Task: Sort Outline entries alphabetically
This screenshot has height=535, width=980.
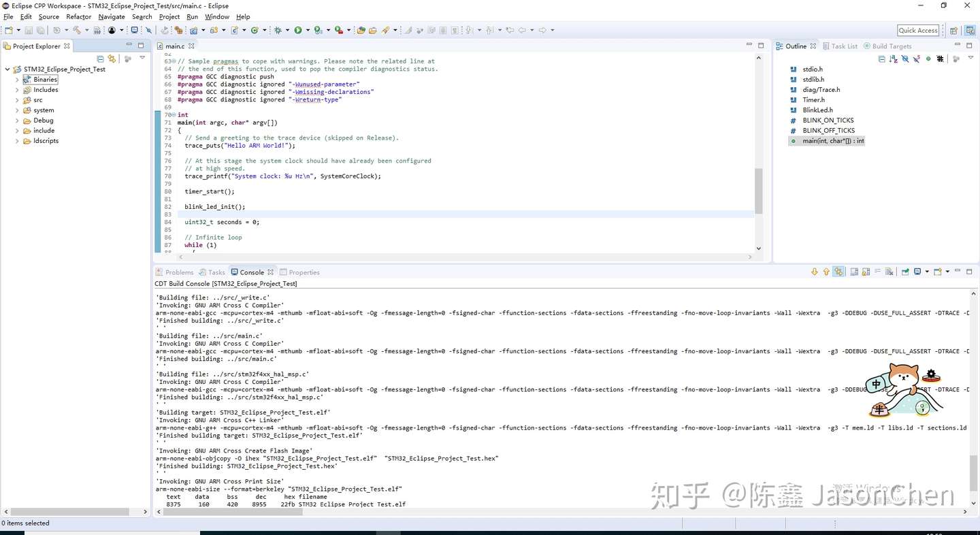Action: [x=894, y=59]
